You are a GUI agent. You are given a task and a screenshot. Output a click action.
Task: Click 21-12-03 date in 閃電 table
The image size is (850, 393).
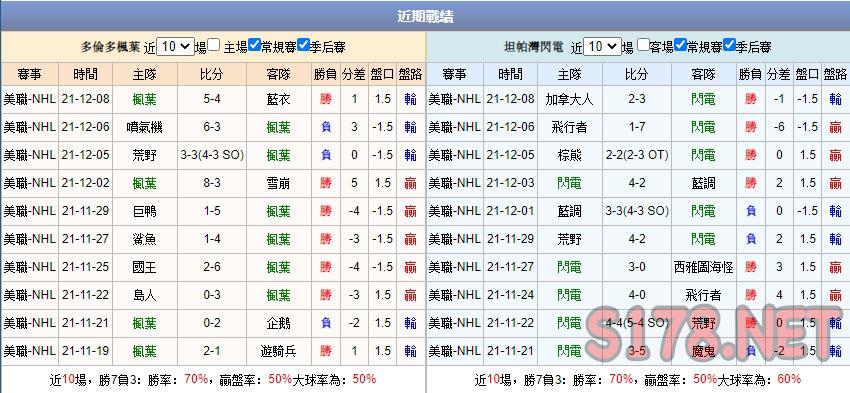click(511, 183)
